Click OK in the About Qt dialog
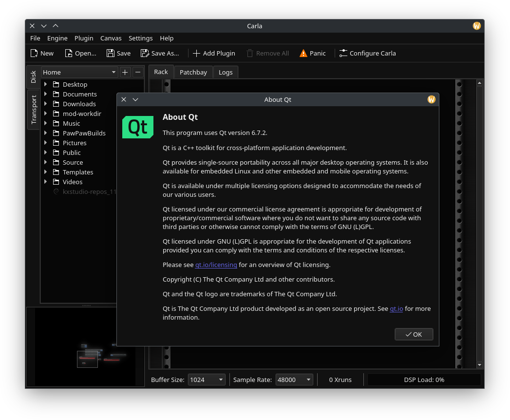510x420 pixels. click(414, 334)
